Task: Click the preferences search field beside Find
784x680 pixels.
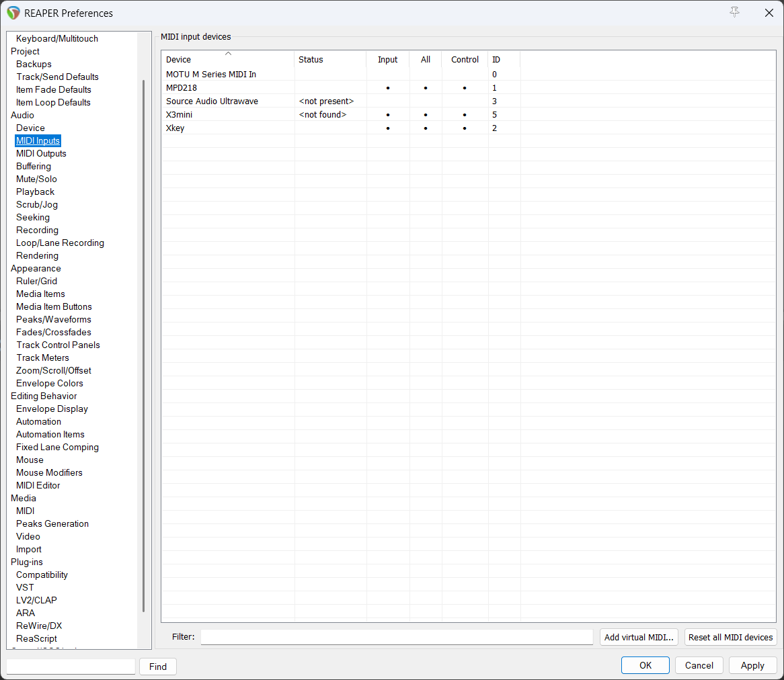Action: (71, 667)
